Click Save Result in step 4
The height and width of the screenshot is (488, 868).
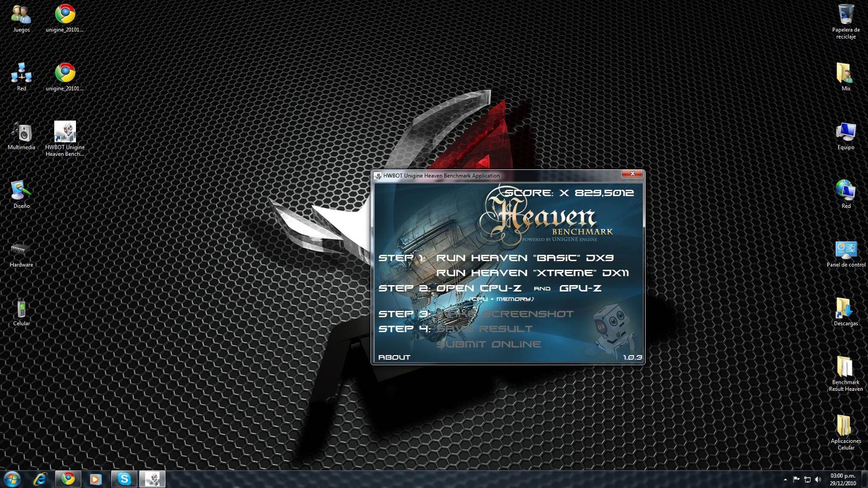[x=484, y=329]
